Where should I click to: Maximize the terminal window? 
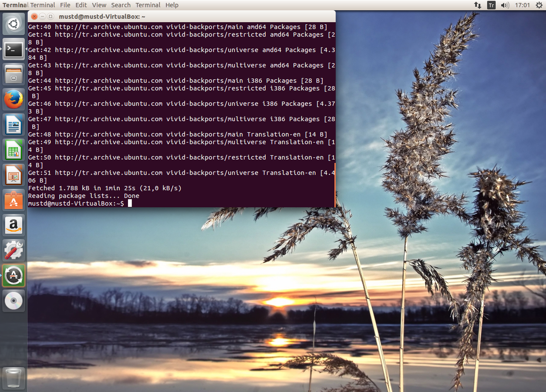51,17
